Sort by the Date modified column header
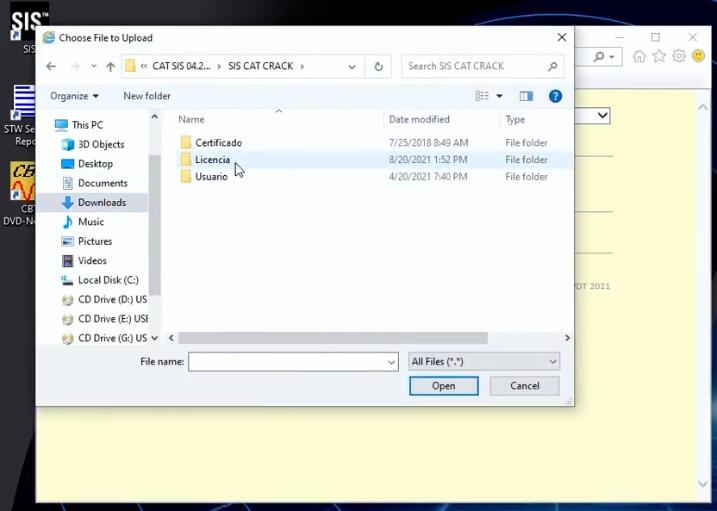Image resolution: width=717 pixels, height=511 pixels. pos(419,119)
